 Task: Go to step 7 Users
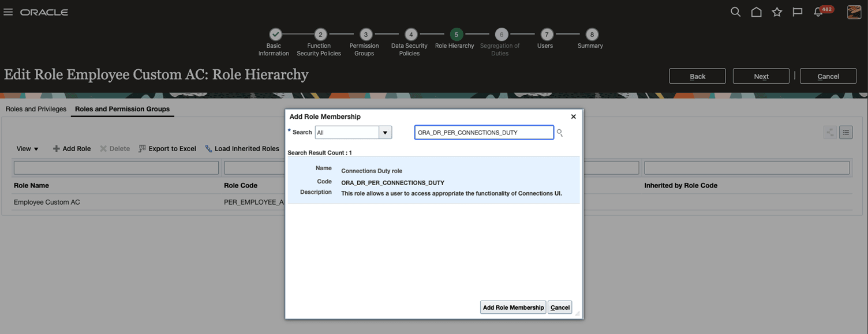pyautogui.click(x=547, y=35)
